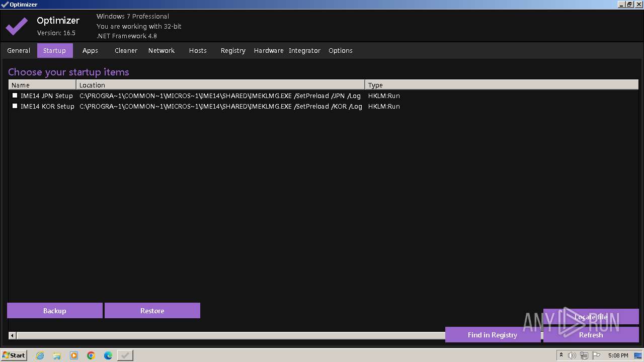Click the Start button

14,355
